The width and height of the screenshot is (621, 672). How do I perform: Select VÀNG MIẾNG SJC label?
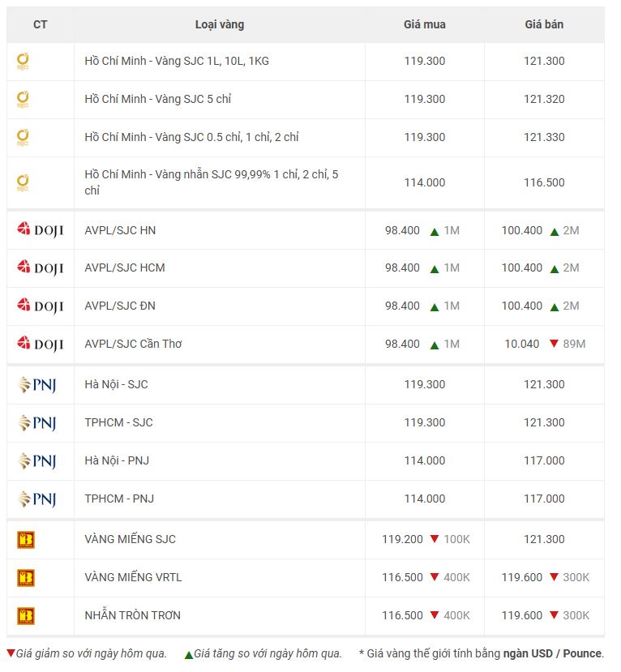pyautogui.click(x=130, y=539)
